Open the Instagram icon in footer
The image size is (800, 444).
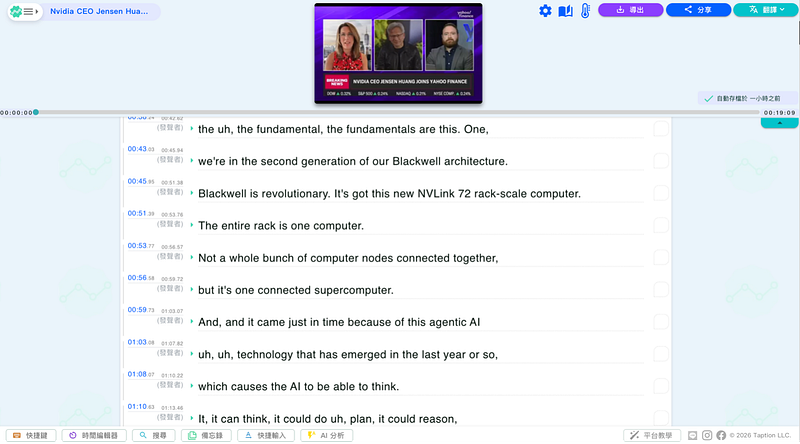707,435
